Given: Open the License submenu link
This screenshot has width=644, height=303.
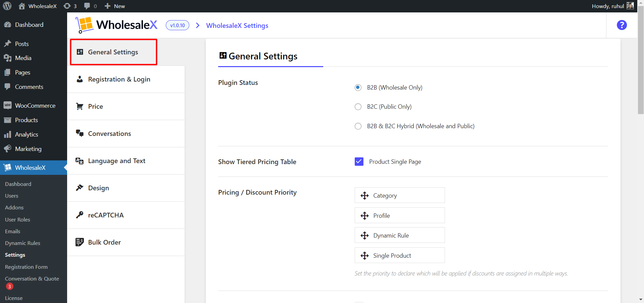Looking at the screenshot, I should click(x=14, y=298).
